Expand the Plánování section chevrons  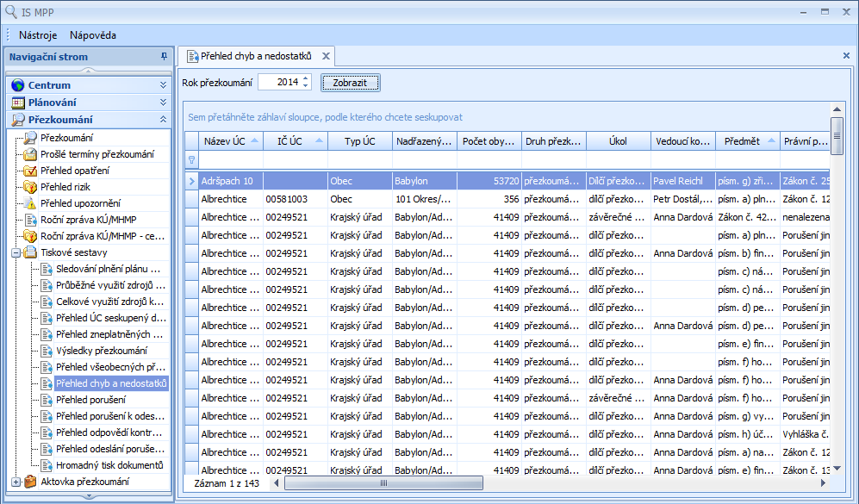[163, 103]
